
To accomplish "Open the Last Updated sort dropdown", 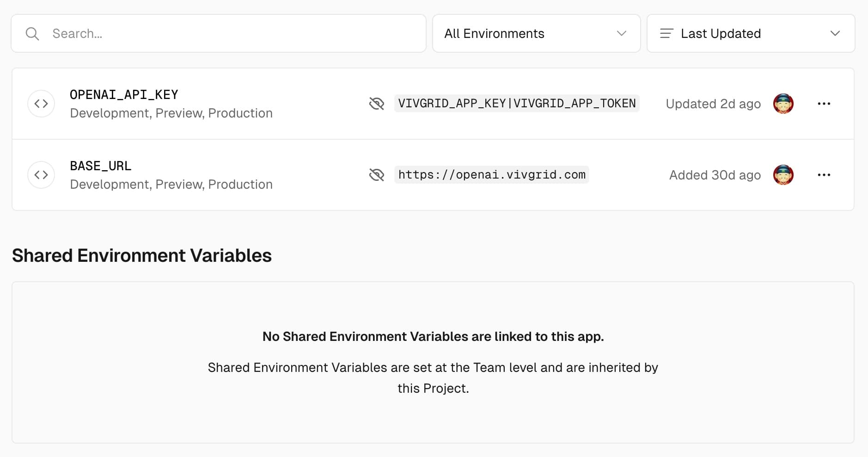I will point(750,33).
